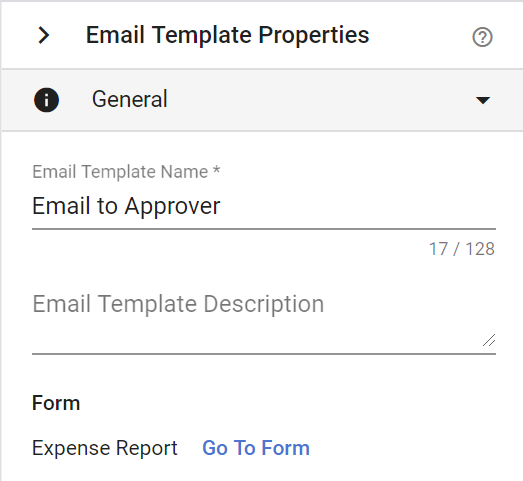Collapse the properties panel with the chevron
The width and height of the screenshot is (523, 481).
(x=44, y=35)
